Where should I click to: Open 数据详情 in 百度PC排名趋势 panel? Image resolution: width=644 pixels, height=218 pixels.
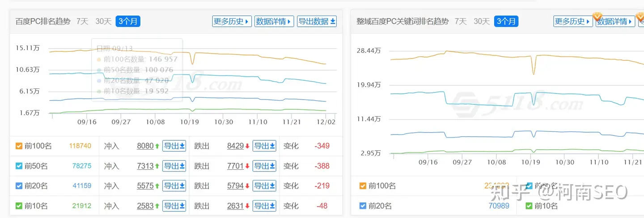(x=274, y=21)
